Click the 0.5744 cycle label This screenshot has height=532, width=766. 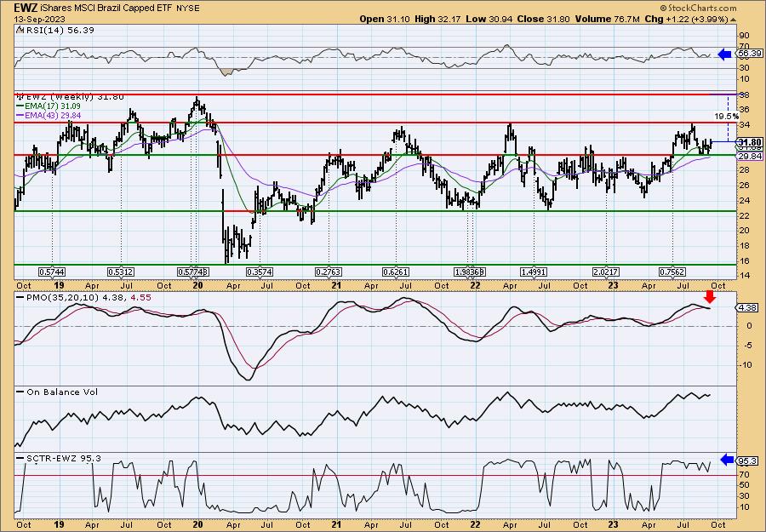(52, 272)
